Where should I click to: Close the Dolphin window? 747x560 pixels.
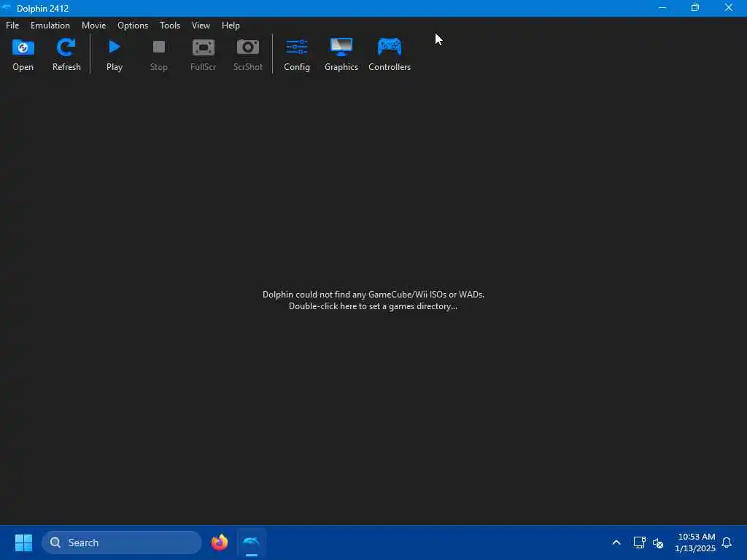click(x=729, y=7)
